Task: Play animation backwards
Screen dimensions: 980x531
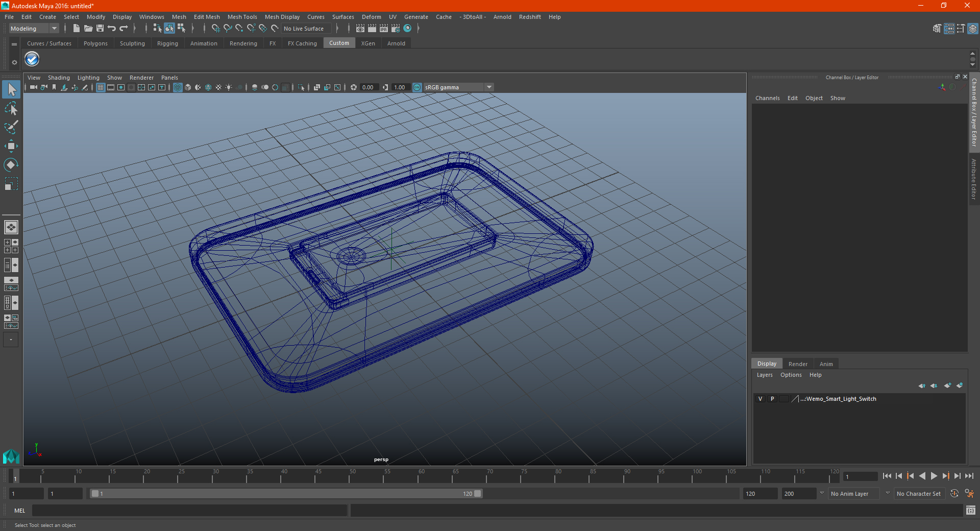Action: click(x=922, y=476)
